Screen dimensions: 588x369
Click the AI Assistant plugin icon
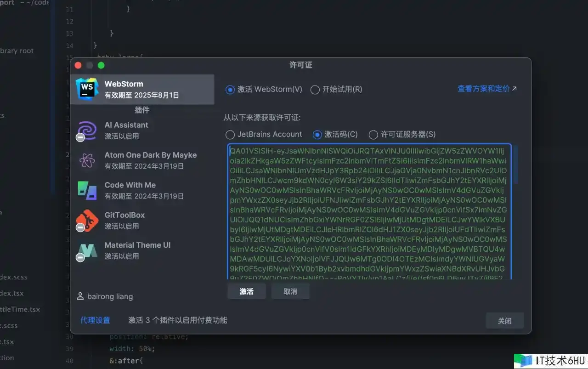click(x=87, y=131)
